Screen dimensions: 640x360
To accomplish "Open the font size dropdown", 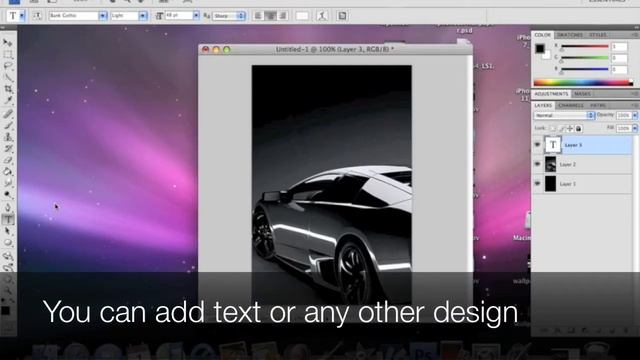I will coord(196,16).
